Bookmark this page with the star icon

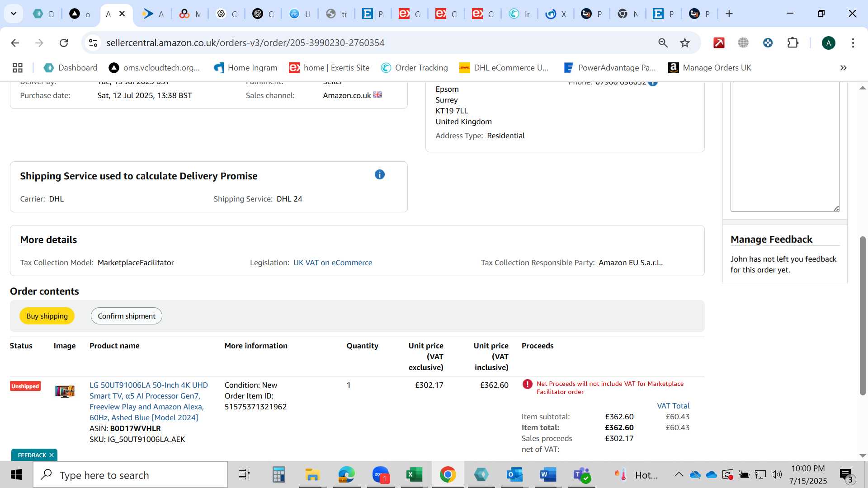[685, 43]
